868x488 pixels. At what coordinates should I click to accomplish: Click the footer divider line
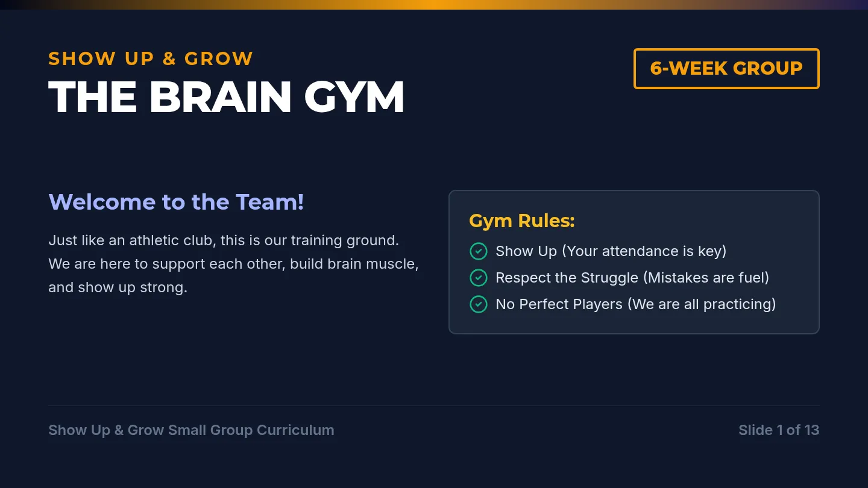pyautogui.click(x=434, y=405)
